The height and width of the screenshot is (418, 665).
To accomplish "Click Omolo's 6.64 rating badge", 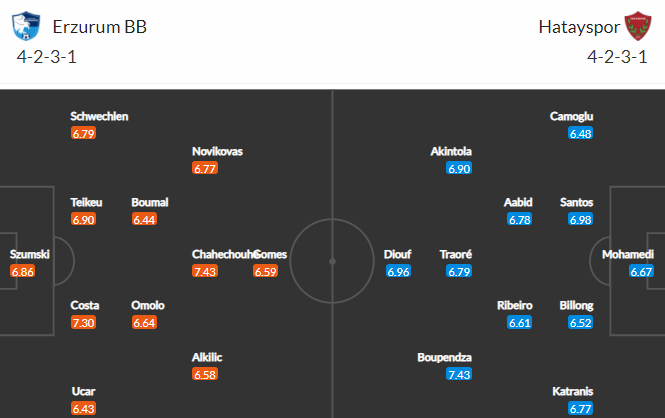I will [144, 322].
